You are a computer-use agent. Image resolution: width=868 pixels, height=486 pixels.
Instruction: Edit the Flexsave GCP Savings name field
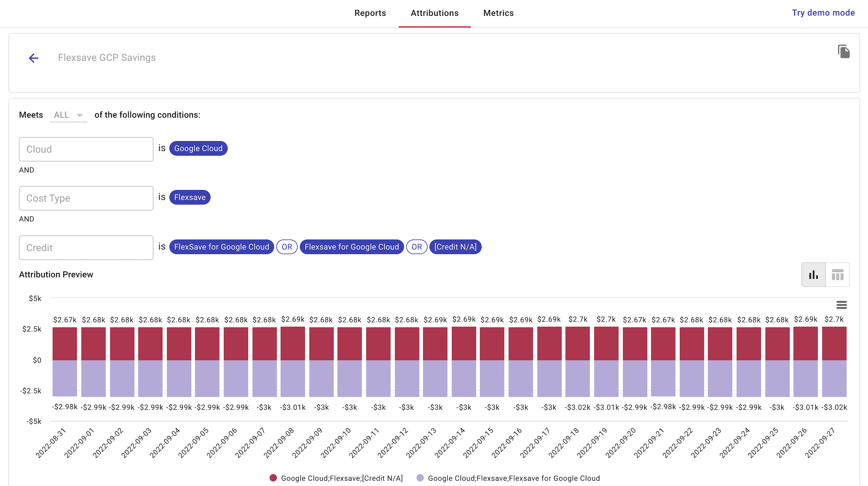107,58
